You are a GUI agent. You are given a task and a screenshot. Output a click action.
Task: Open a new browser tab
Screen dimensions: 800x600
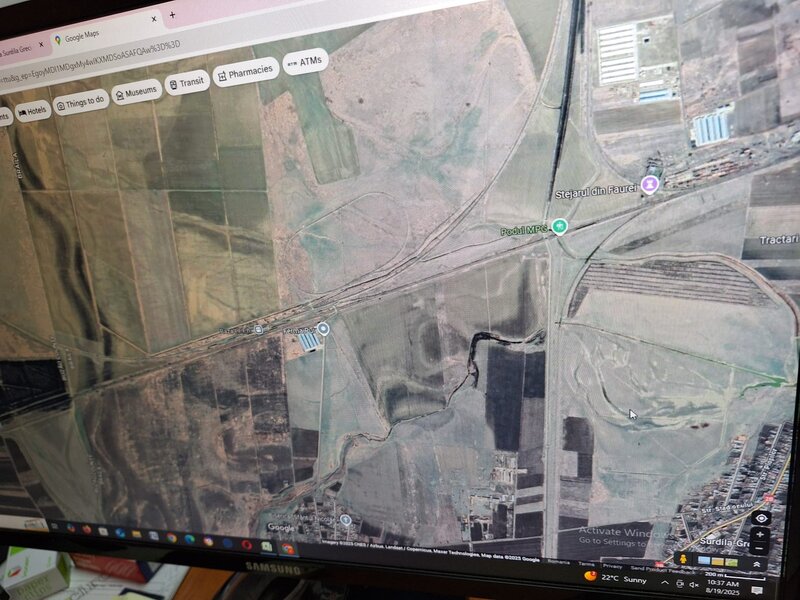173,15
